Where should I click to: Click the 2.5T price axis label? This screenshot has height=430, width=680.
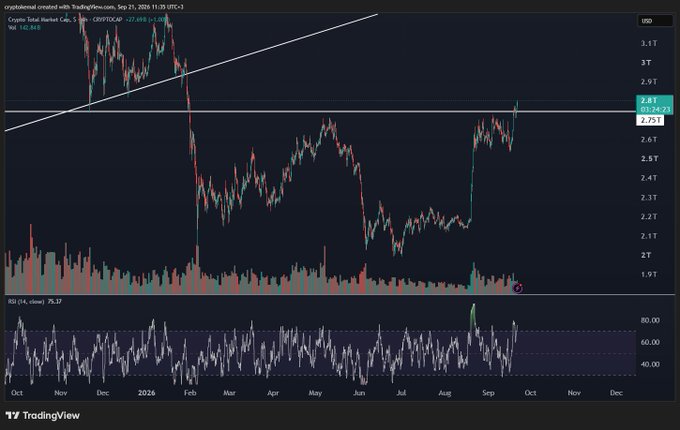(x=649, y=159)
